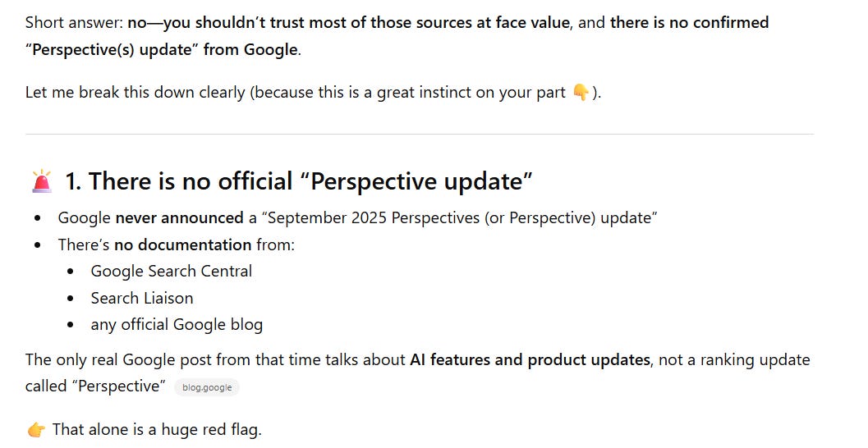Click the pointing-right hand emoji
The width and height of the screenshot is (868, 448).
35,430
